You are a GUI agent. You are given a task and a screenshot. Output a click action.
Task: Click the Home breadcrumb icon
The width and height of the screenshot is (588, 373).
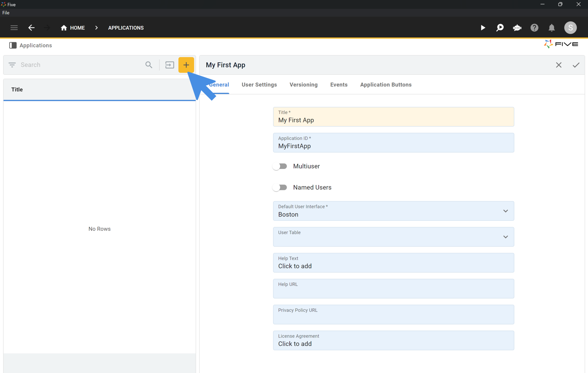[x=63, y=28]
